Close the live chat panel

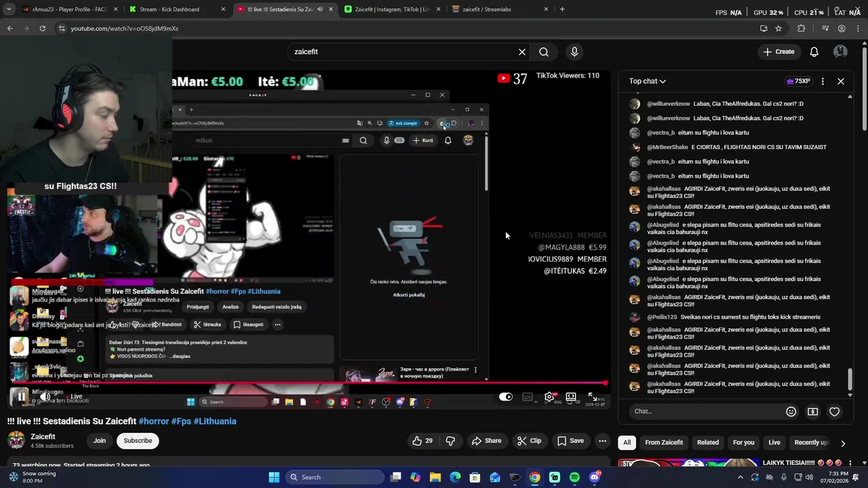(841, 81)
